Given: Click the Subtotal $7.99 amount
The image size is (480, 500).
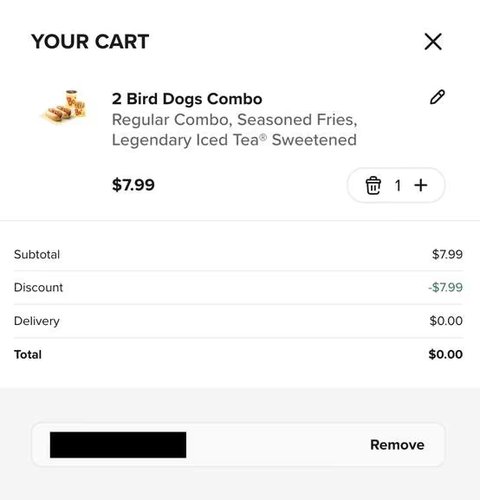Looking at the screenshot, I should (x=447, y=254).
